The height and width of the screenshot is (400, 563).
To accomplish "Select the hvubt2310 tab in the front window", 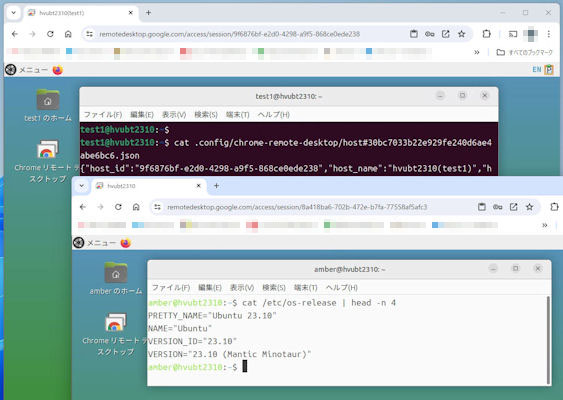I will point(149,186).
